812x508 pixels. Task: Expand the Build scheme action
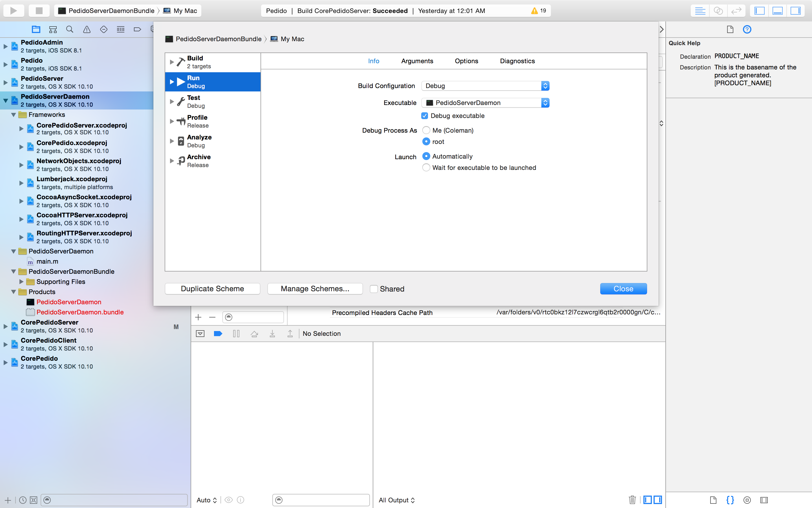(x=172, y=62)
